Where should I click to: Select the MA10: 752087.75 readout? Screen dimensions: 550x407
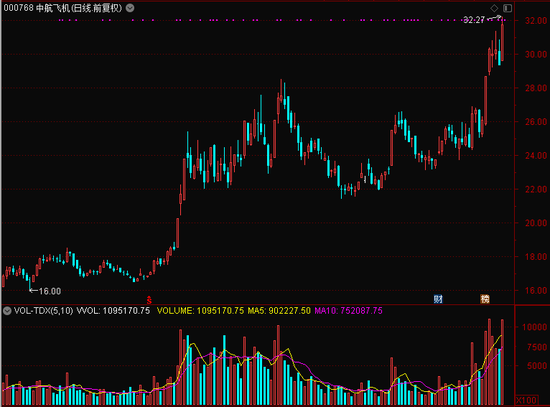tap(348, 311)
